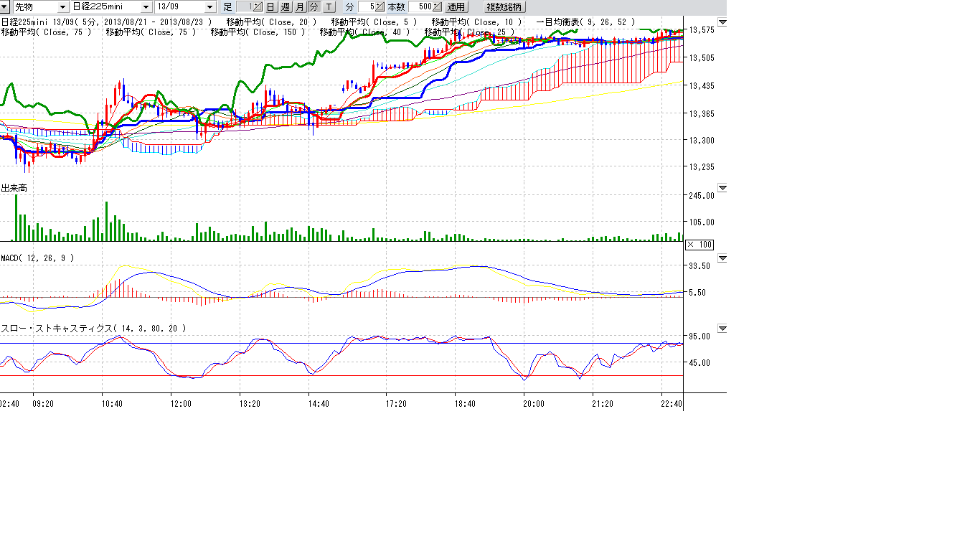Screen dimensions: 980x551
Task: Click the 本数 bar count field
Action: [x=420, y=7]
